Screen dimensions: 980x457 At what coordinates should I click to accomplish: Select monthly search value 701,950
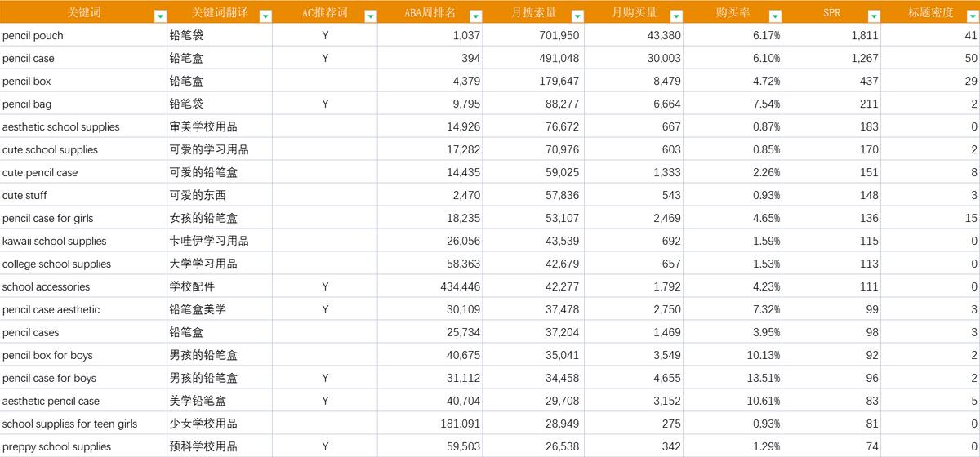coord(534,35)
